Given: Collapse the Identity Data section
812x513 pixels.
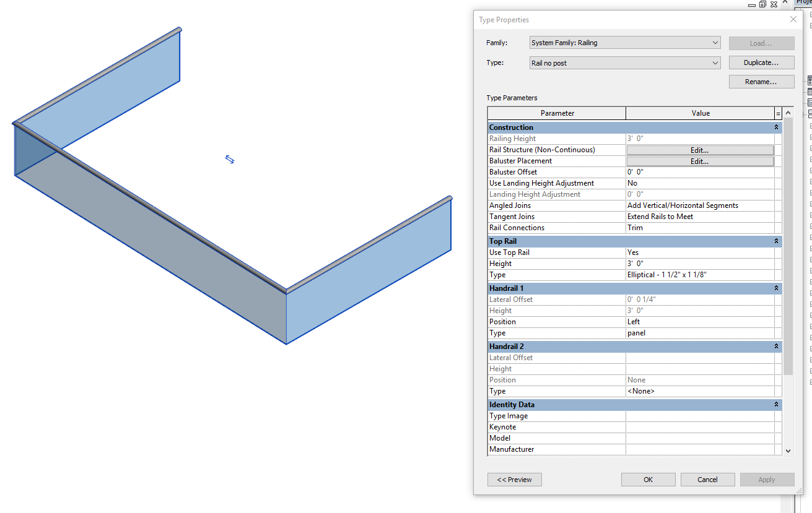Looking at the screenshot, I should click(x=775, y=404).
